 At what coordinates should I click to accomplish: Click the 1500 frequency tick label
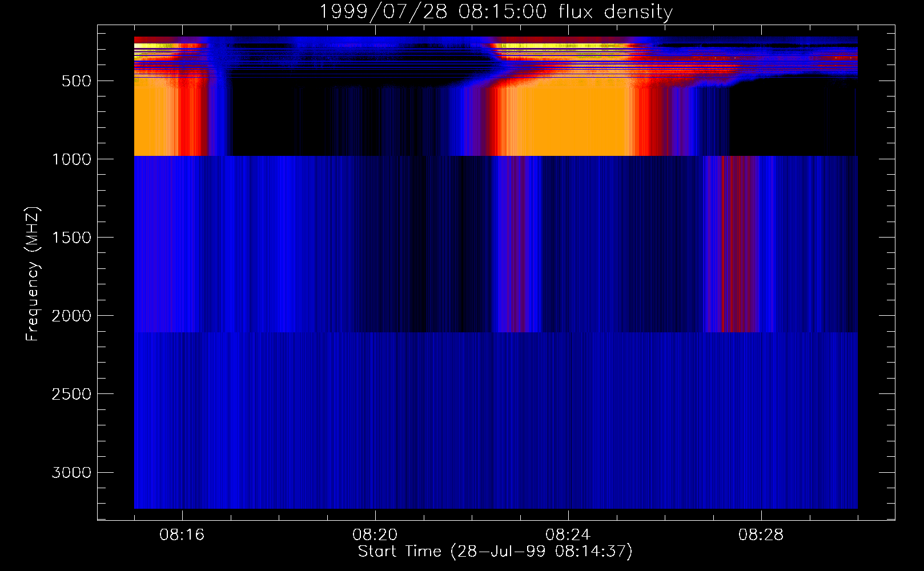point(72,238)
